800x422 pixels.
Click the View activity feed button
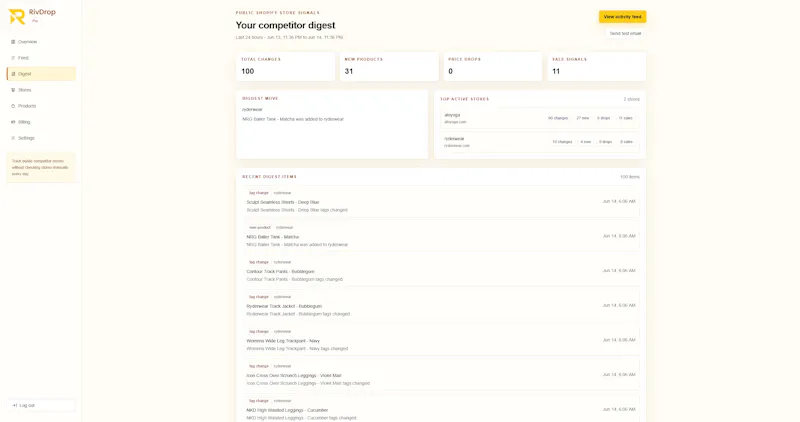[622, 17]
